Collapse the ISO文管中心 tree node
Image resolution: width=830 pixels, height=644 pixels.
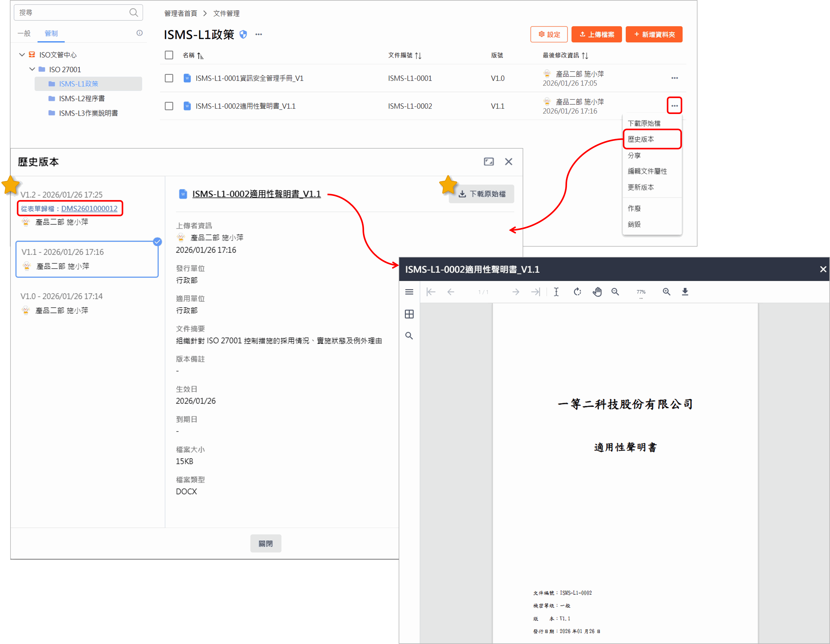[x=22, y=55]
